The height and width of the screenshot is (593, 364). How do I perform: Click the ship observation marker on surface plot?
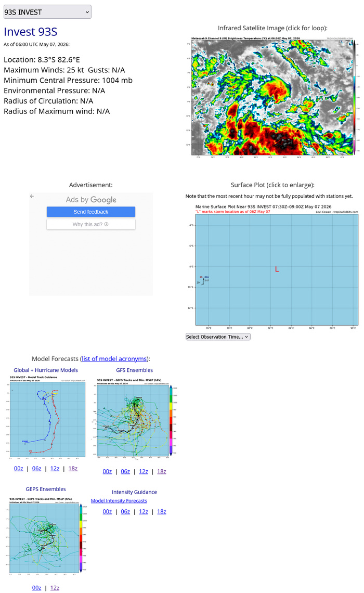pos(203,280)
